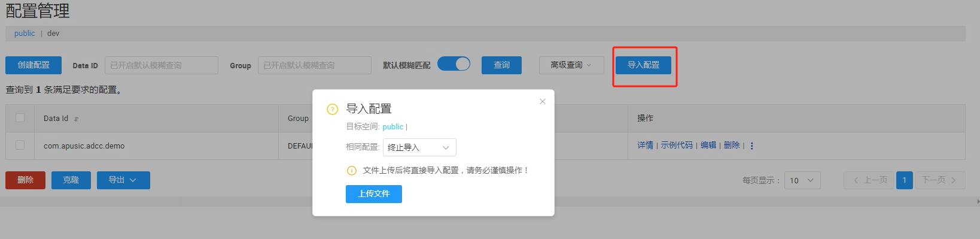This screenshot has width=980, height=239.
Task: Click the right arrow on the horizontal scrollbar
Action: (x=978, y=202)
